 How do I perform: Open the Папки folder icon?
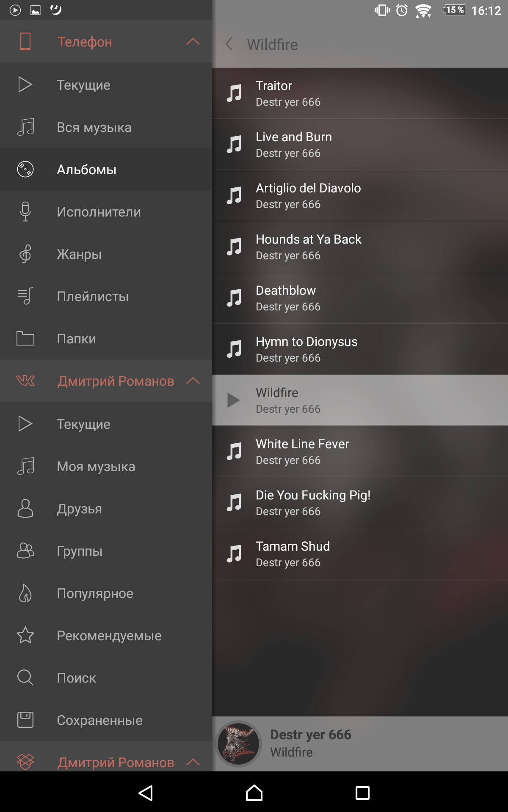25,338
